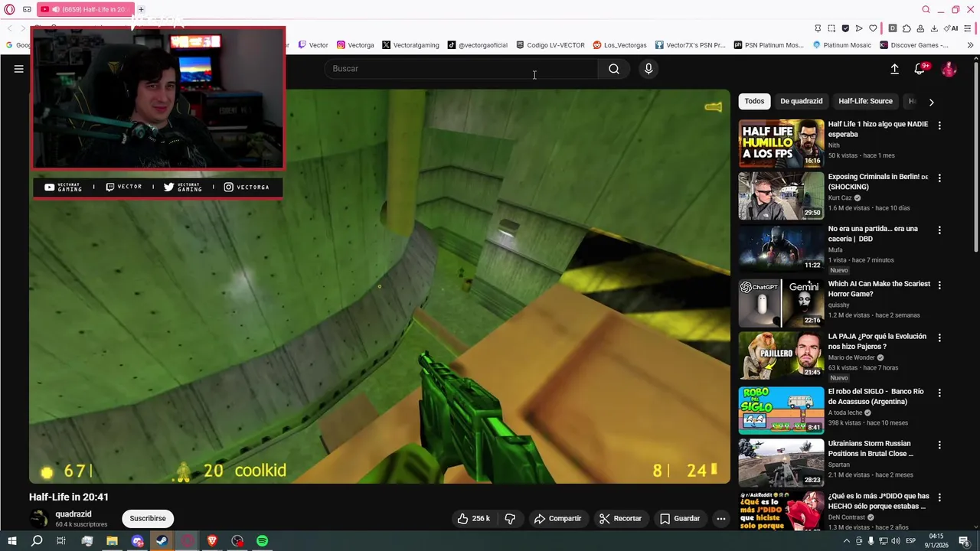Open Brave browser from the taskbar
Viewport: 980px width, 551px height.
coord(212,541)
